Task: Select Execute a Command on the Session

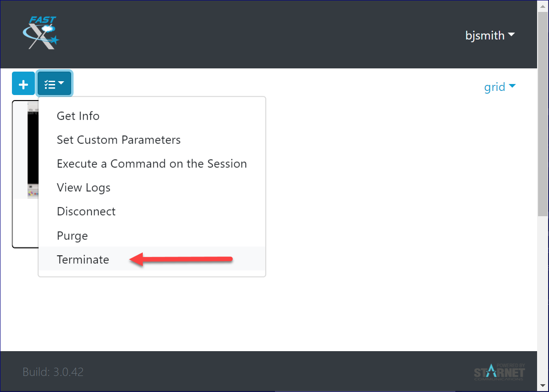Action: pyautogui.click(x=151, y=164)
